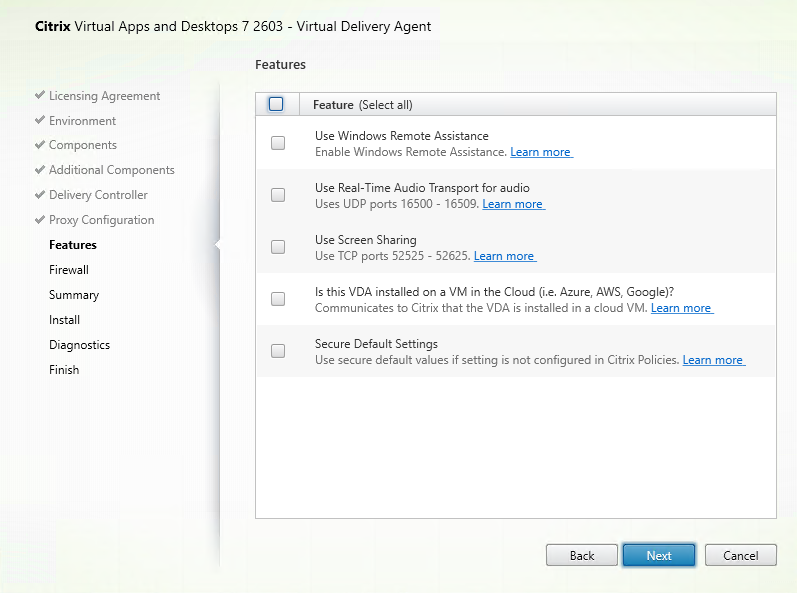Screen dimensions: 797x593
Task: Click the Features page heading
Action: pyautogui.click(x=281, y=65)
